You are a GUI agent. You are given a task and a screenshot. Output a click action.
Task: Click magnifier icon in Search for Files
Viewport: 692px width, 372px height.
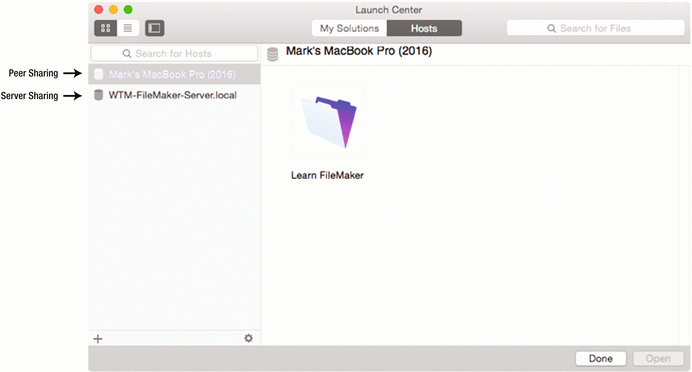(552, 28)
